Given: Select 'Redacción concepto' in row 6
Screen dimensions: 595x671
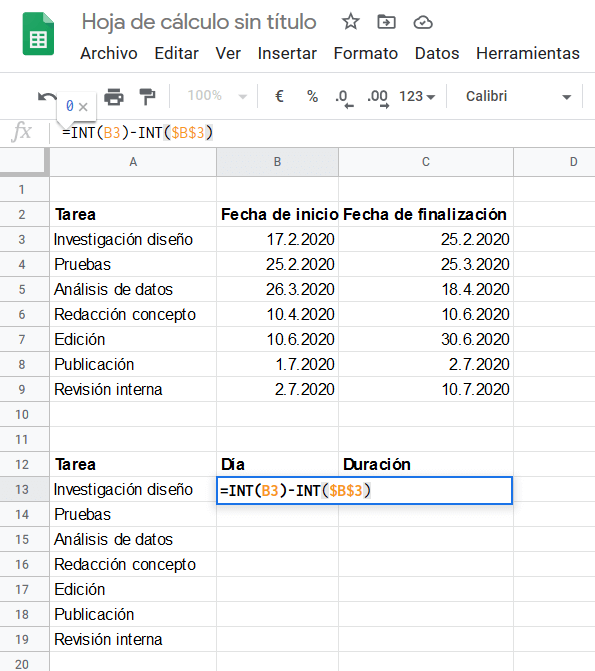Looking at the screenshot, I should [133, 315].
